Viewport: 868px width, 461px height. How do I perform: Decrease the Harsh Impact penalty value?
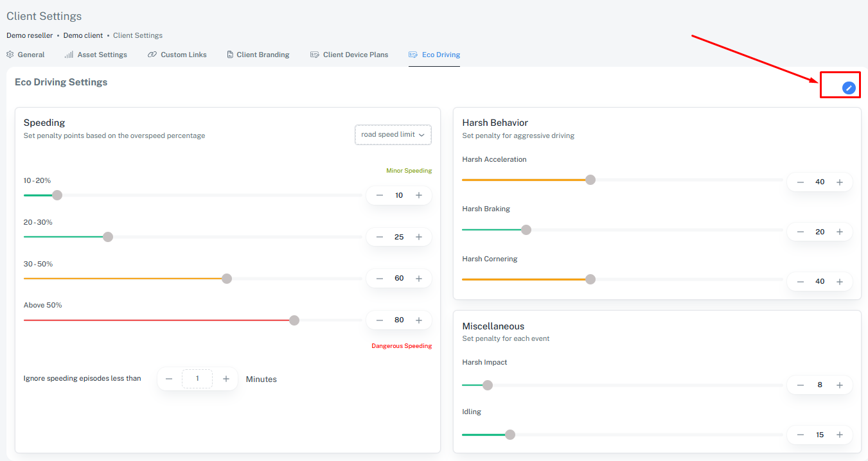(801, 385)
